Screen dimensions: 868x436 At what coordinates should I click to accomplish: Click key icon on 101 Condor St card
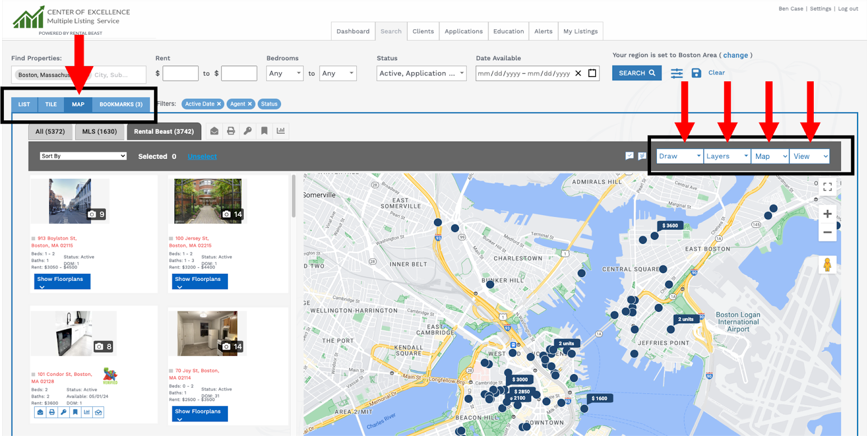[63, 412]
